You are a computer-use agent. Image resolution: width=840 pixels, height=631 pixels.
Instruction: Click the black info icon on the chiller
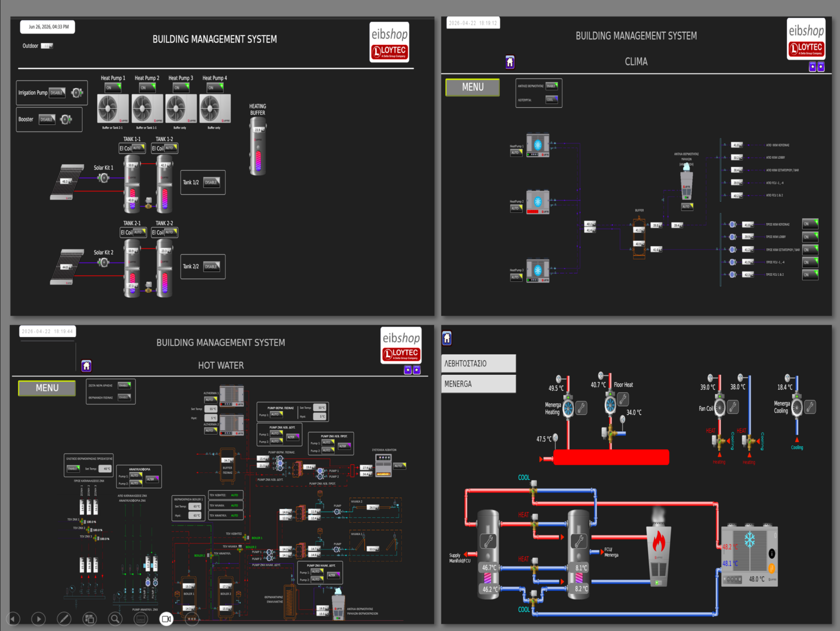(x=772, y=553)
